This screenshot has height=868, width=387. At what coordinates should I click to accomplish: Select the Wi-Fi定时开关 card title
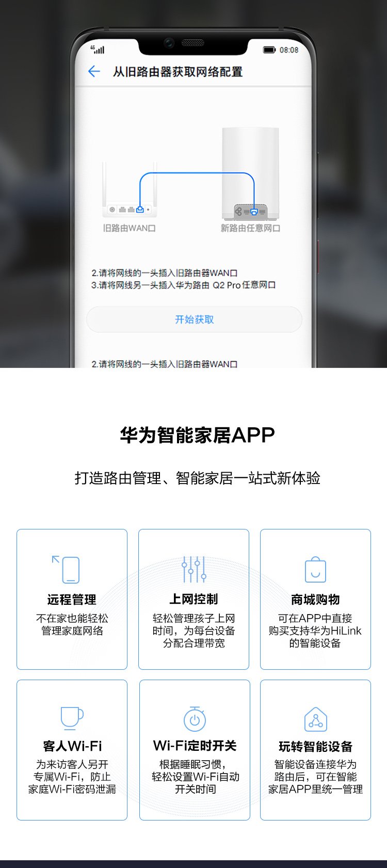click(x=195, y=746)
